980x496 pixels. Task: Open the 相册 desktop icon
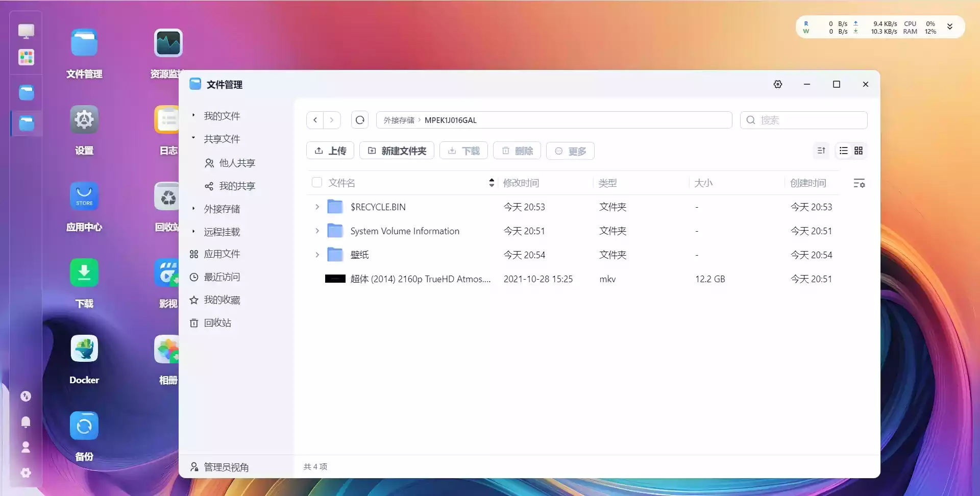pos(167,350)
